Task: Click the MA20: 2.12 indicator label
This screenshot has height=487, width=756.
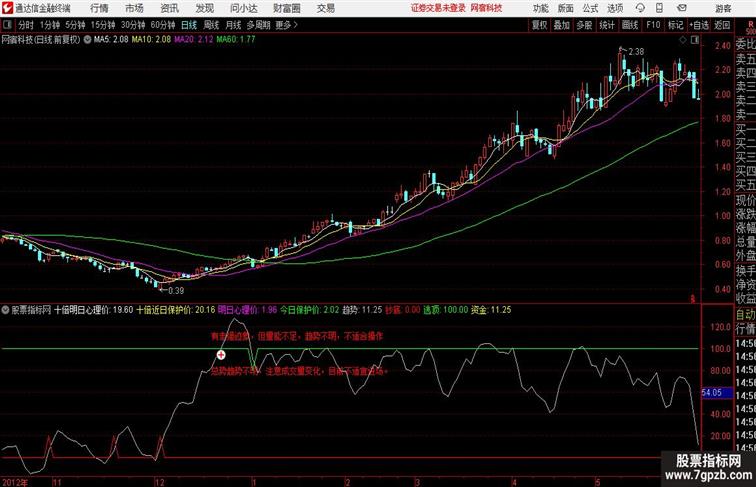Action: [194, 40]
